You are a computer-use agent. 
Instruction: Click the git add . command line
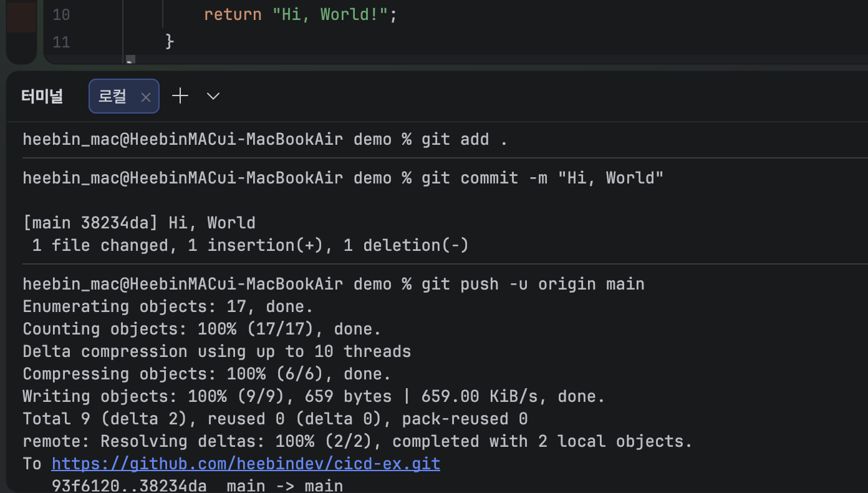click(x=266, y=139)
